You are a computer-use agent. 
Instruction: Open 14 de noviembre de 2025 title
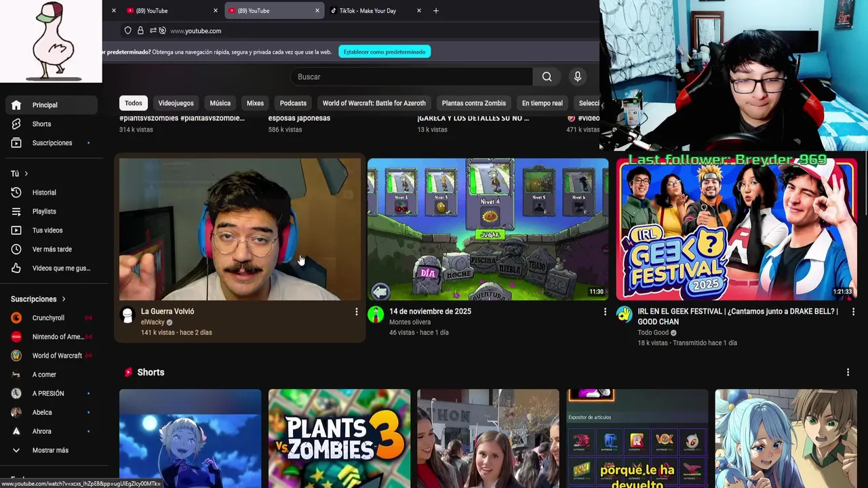coord(430,312)
